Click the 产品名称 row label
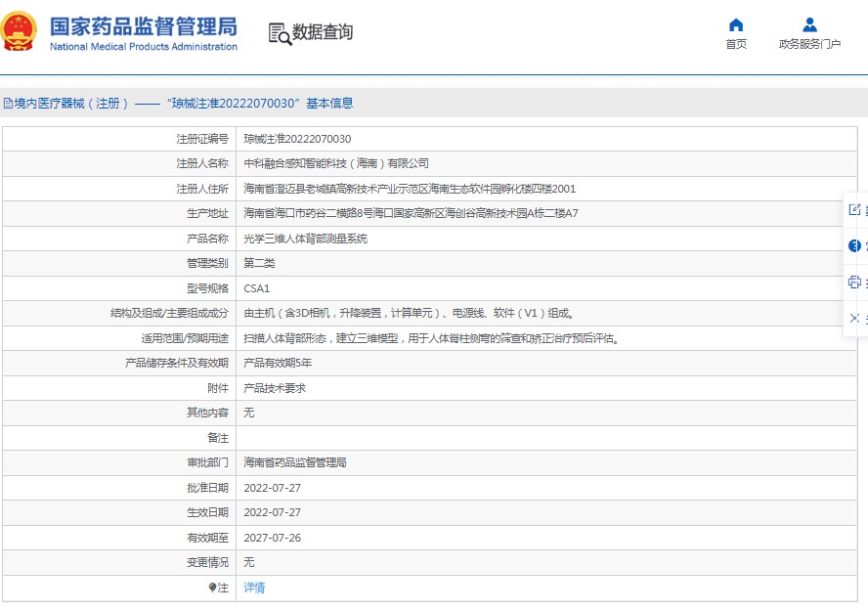Viewport: 868px width, 611px height. (207, 239)
